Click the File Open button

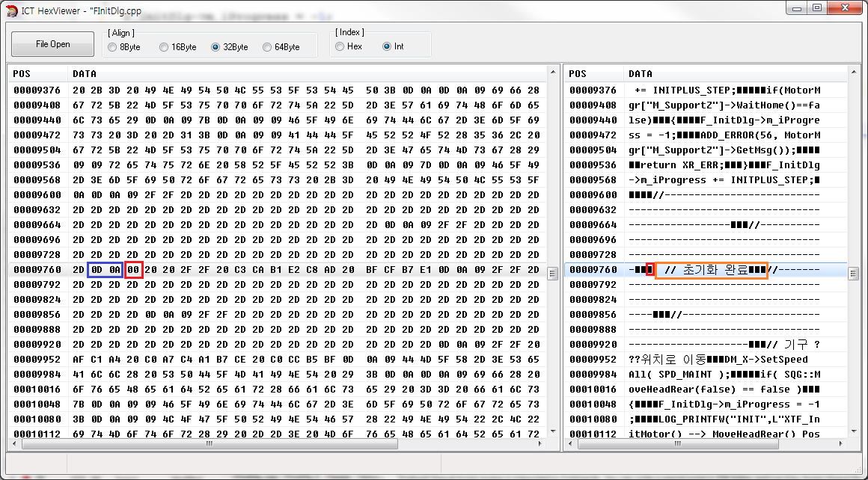click(52, 44)
